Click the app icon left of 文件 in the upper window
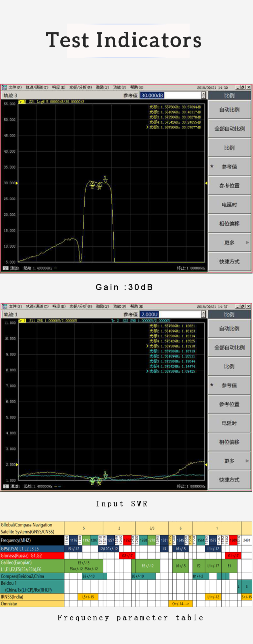Screen dimensions: 253x644 tap(4, 87)
